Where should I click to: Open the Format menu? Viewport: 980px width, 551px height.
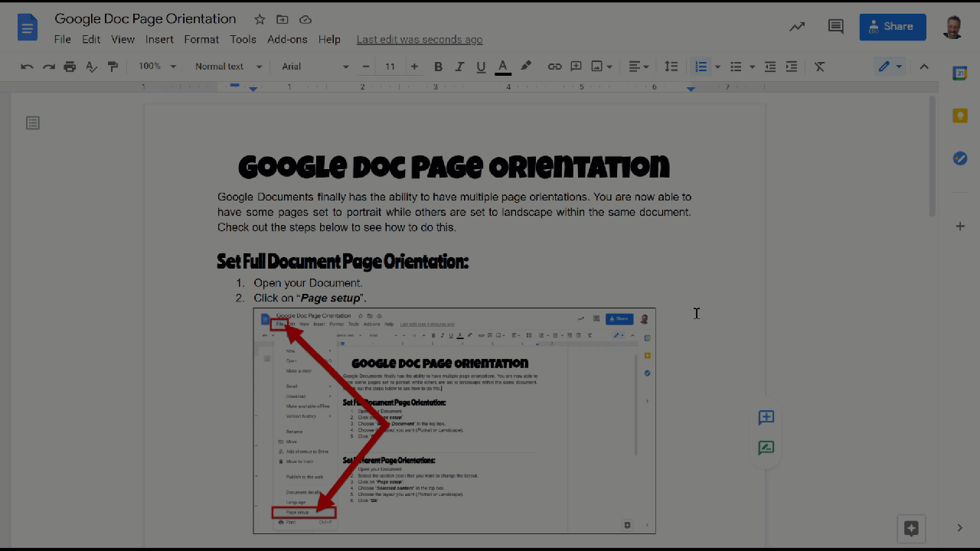[x=201, y=39]
